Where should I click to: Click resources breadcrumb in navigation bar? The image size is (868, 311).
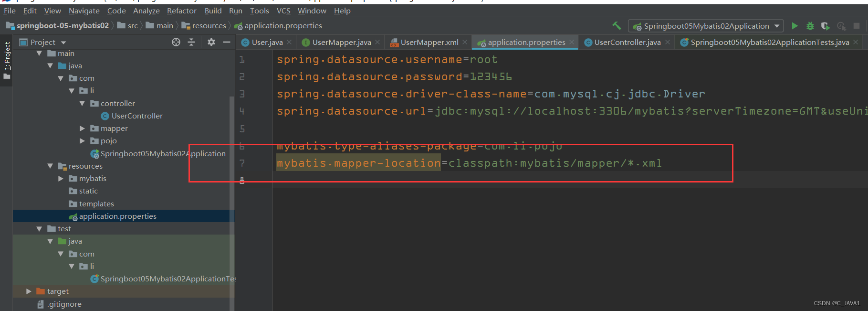[x=204, y=26]
